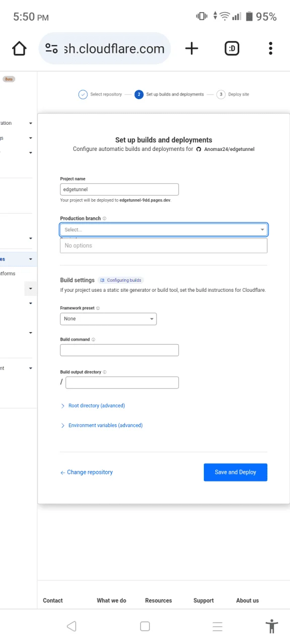Click the Save and Deploy button
This screenshot has height=644, width=290.
236,472
